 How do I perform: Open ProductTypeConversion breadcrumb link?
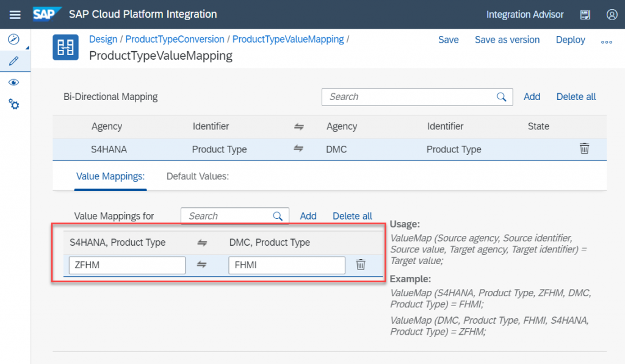(175, 40)
